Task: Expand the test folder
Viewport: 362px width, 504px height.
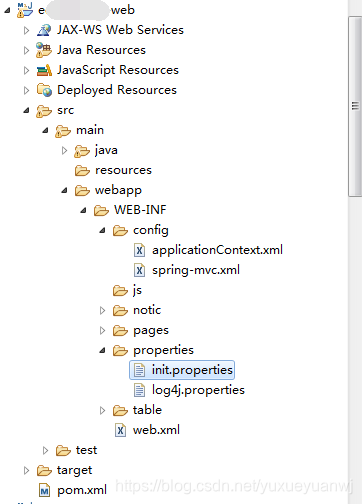Action: point(45,451)
